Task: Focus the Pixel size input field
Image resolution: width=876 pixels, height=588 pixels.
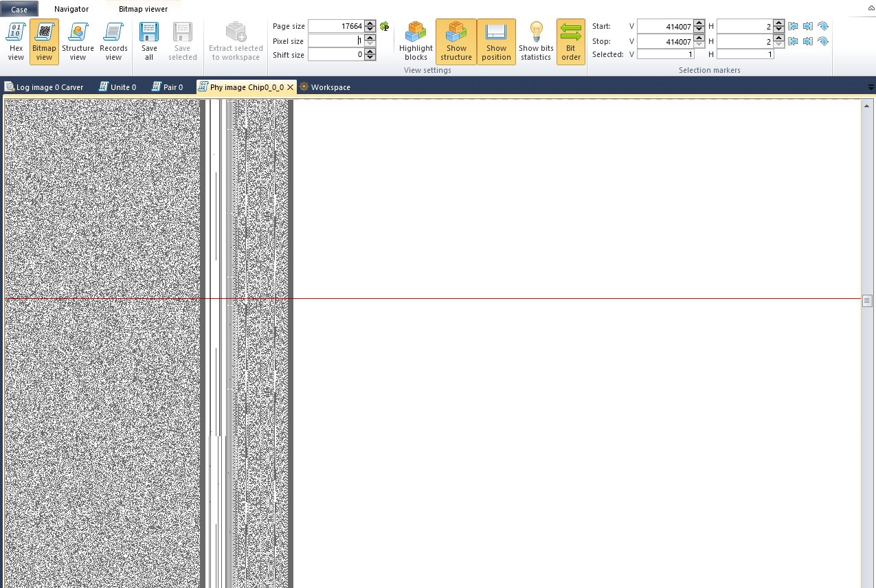Action: click(x=336, y=41)
